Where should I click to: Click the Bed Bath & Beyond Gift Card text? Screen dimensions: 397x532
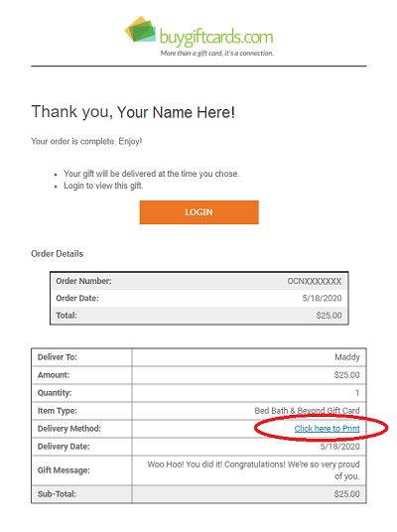pos(307,411)
